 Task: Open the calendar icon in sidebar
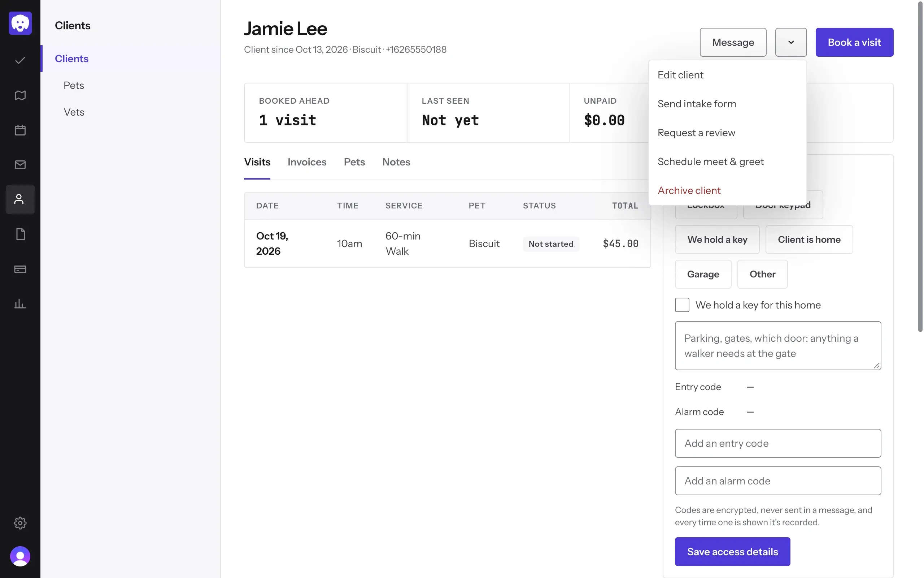click(20, 130)
